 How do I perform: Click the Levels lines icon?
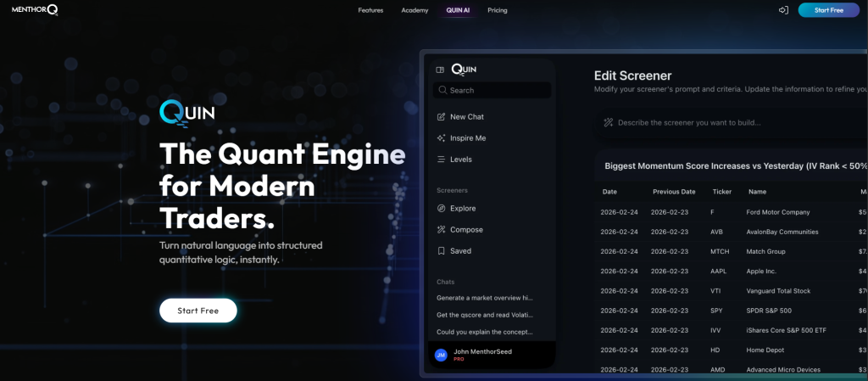click(x=441, y=160)
